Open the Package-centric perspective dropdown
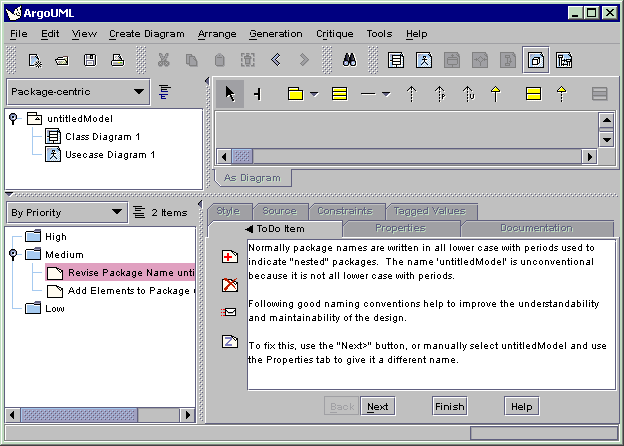The width and height of the screenshot is (624, 446). point(78,92)
